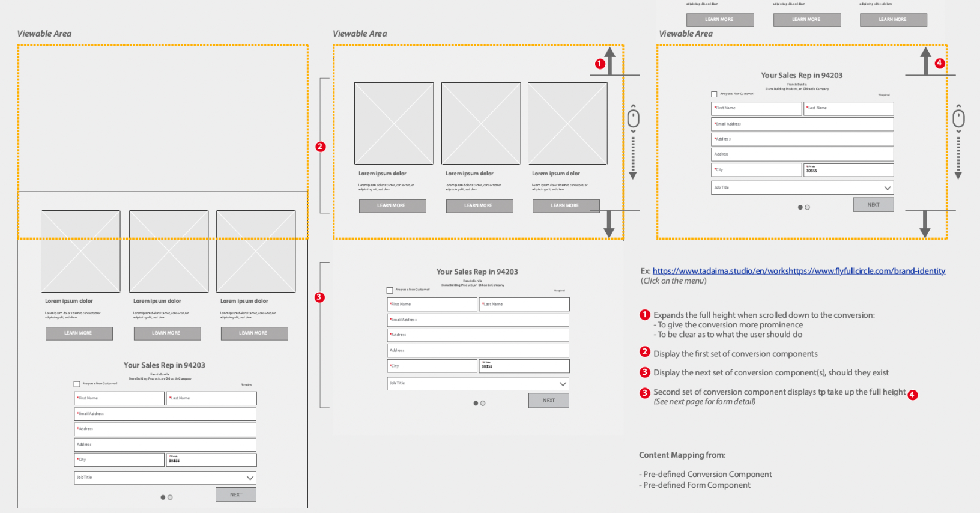This screenshot has width=980, height=513.
Task: Check 'Are you a New Customer' in right wireframe
Action: 714,94
